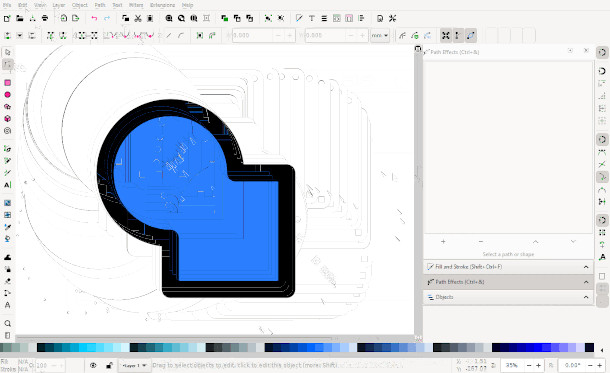Move path effect down with chevron
The height and width of the screenshot is (373, 610).
click(573, 242)
